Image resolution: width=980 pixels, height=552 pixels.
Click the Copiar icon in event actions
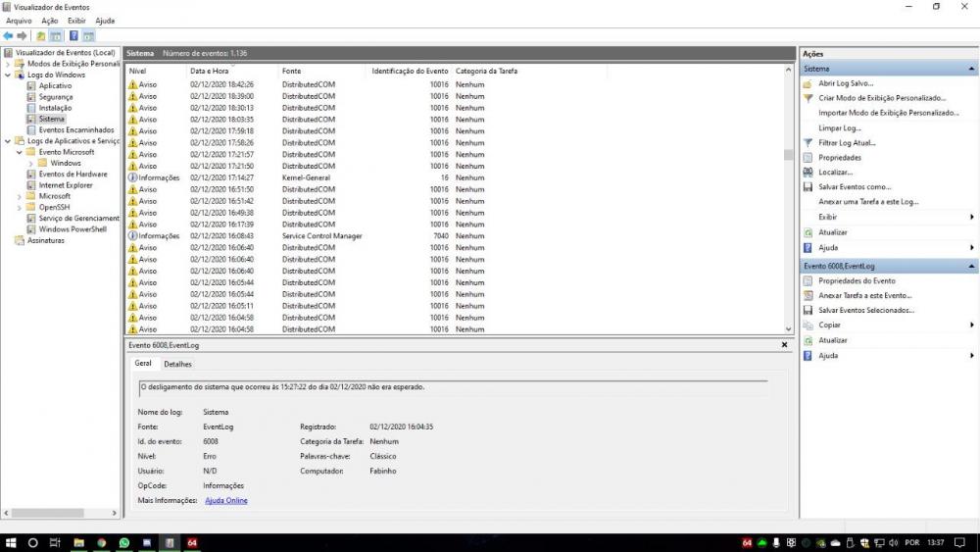tap(808, 326)
